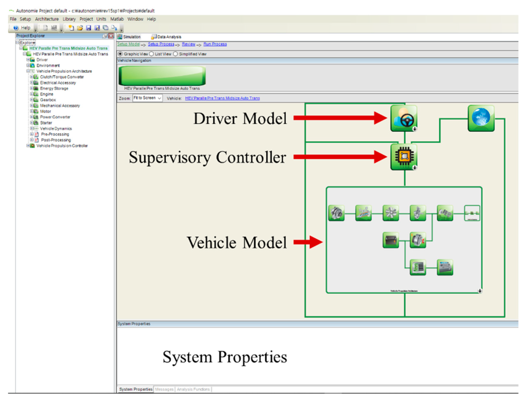
Task: Click the fan-shaped block in the vehicle model
Action: pos(391,213)
